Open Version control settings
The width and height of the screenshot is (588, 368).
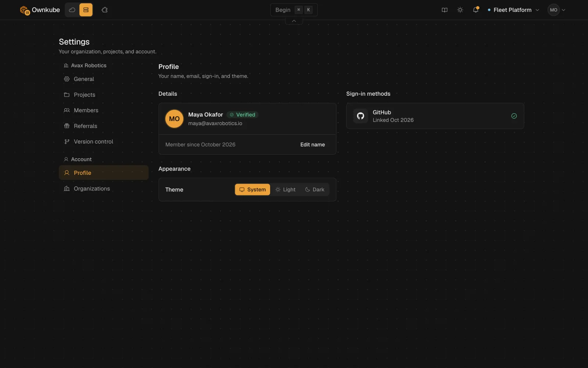tap(104, 142)
